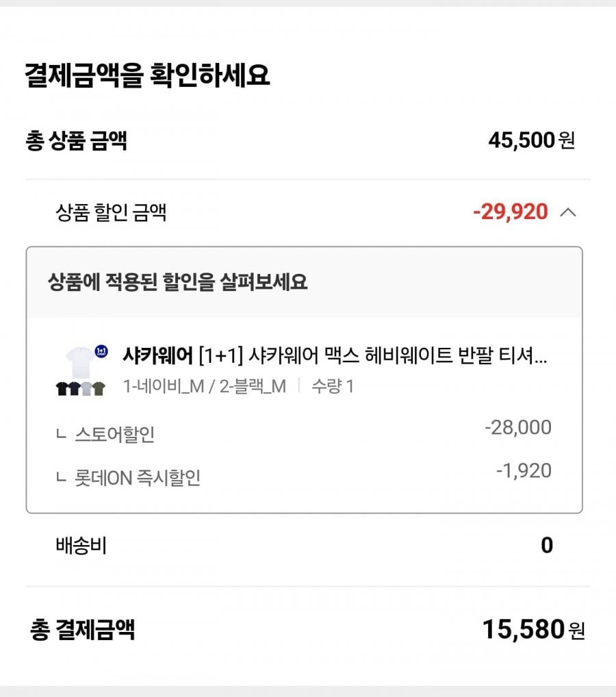This screenshot has width=616, height=697.
Task: Click the 배송비 shipping fee row
Action: click(x=304, y=546)
